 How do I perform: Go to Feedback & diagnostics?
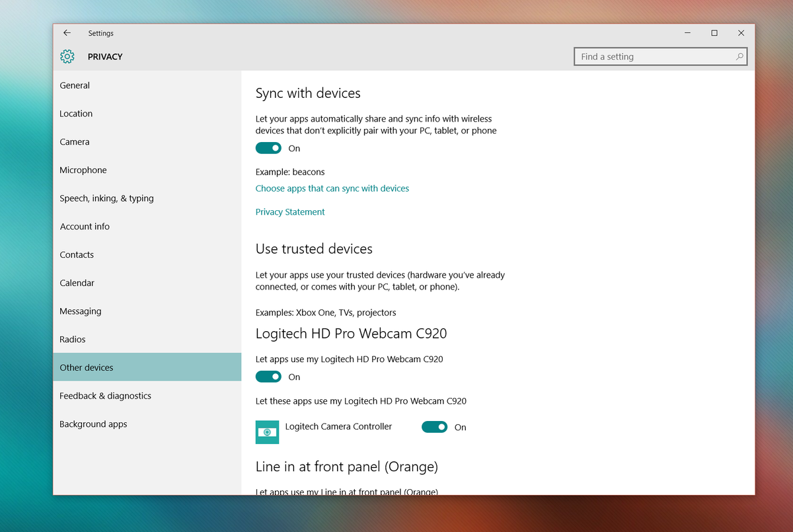point(106,395)
